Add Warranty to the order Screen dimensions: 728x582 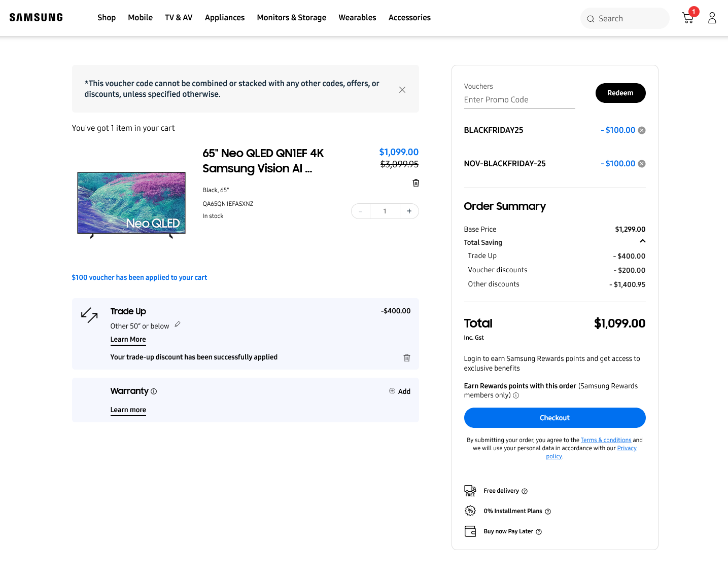[400, 391]
